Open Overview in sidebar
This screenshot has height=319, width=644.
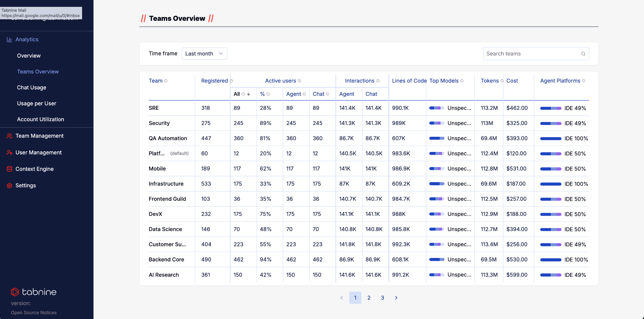point(29,56)
